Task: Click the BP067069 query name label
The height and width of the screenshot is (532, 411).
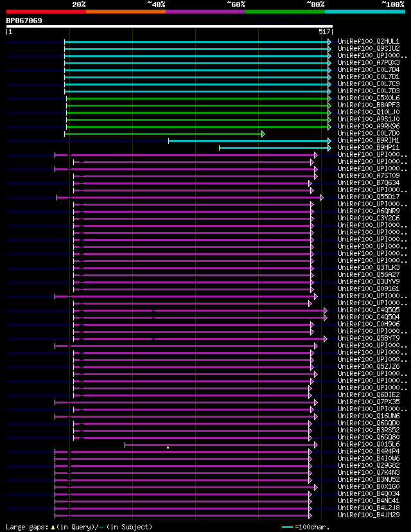Action: (x=24, y=21)
